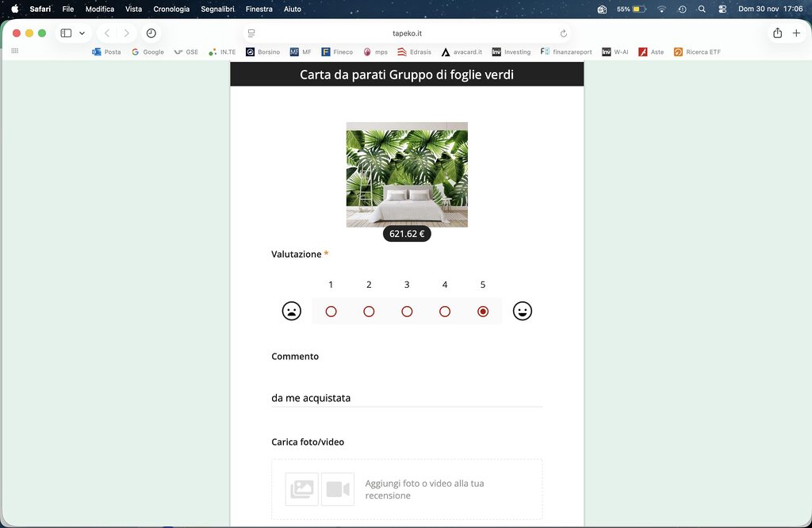This screenshot has width=812, height=528.
Task: Click the add photo icon in upload area
Action: 301,489
